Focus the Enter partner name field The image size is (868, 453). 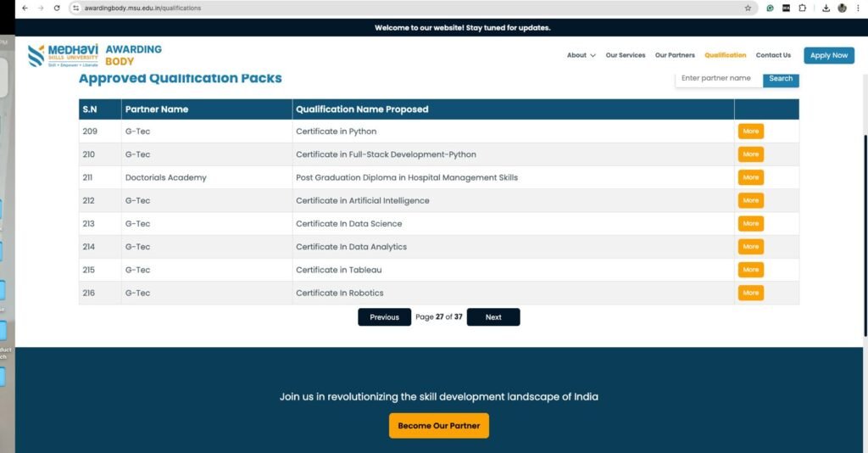719,79
